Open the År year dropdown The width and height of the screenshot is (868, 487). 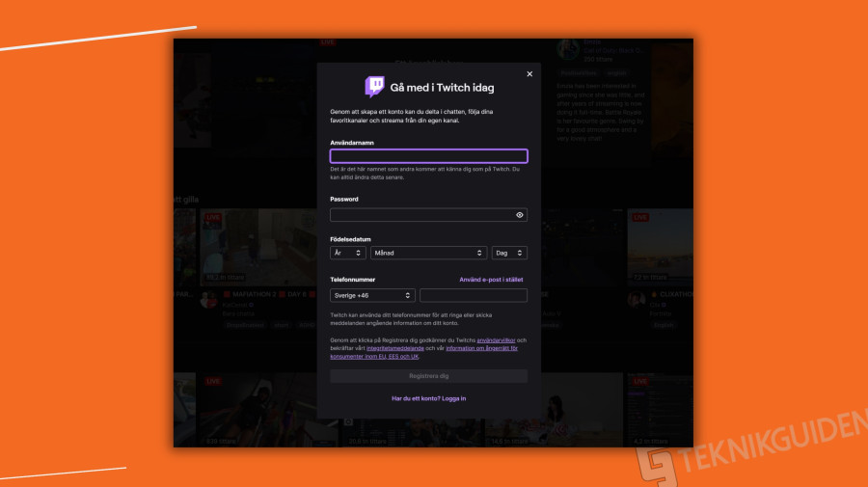[347, 253]
